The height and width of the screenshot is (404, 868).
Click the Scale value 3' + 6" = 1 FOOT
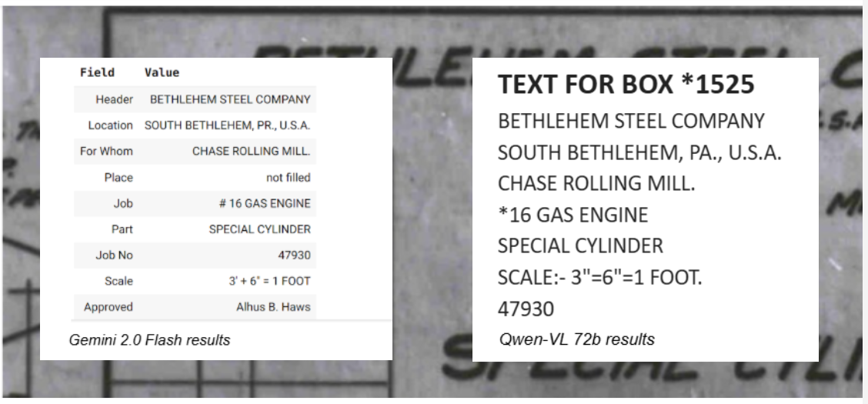pos(269,281)
